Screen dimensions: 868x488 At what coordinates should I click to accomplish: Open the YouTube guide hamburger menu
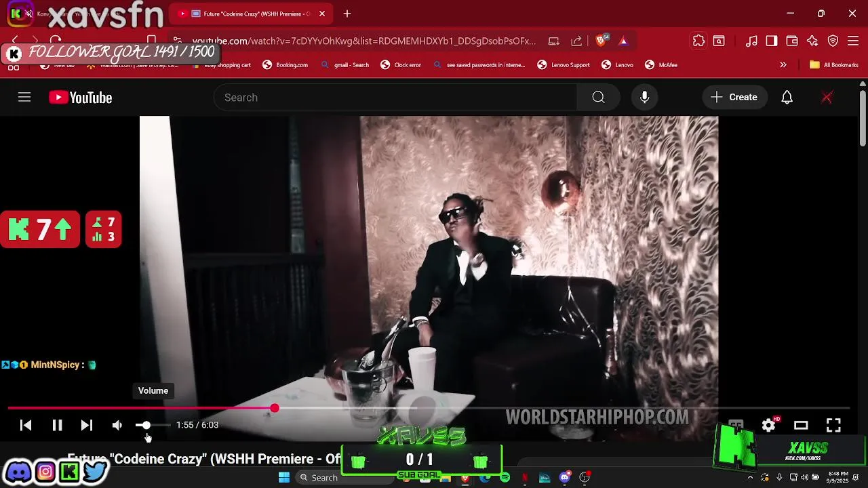(24, 98)
